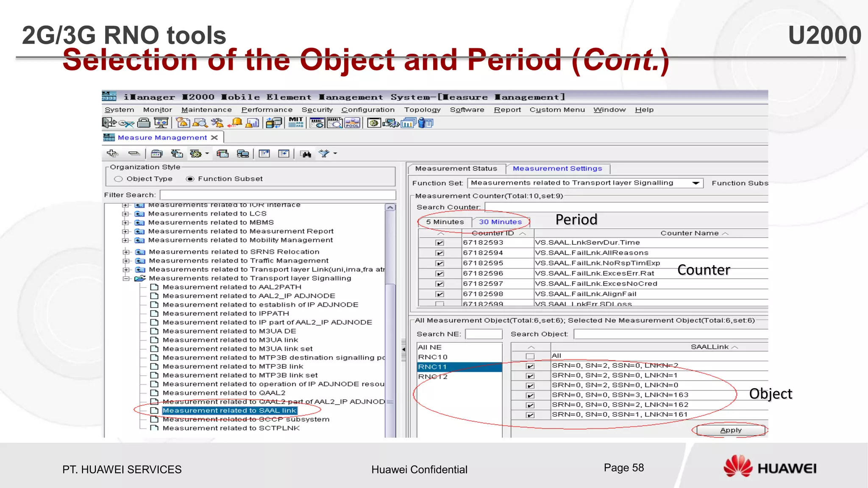Switch to Measurement Status tab
The height and width of the screenshot is (488, 868).
click(456, 169)
